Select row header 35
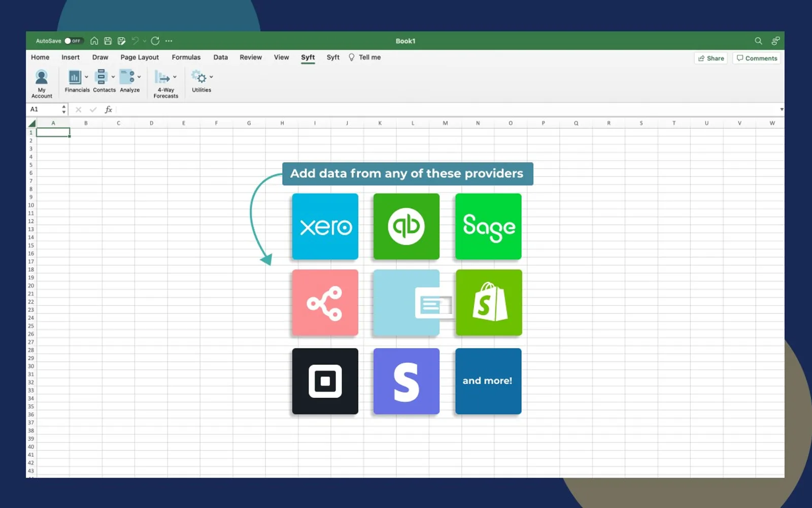 coord(31,407)
